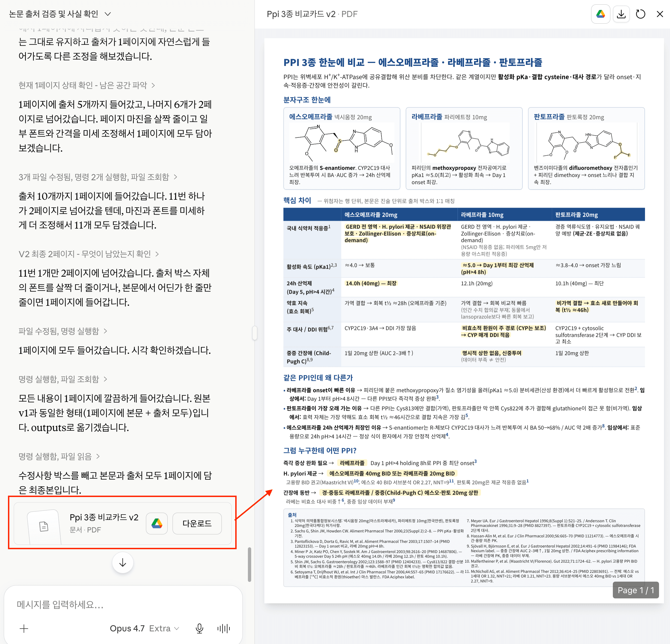670x644 pixels.
Task: Open Google Drive from the PDF preview header
Action: tap(600, 14)
